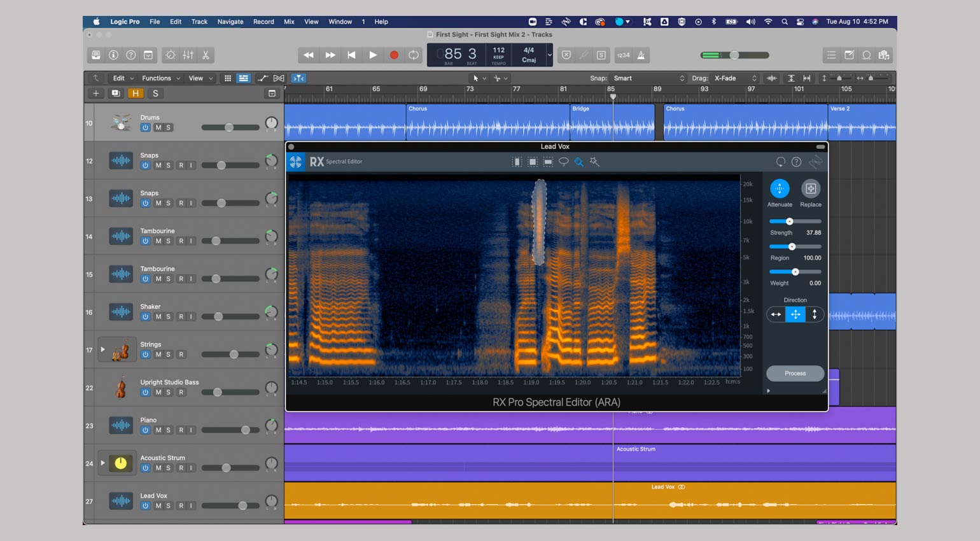Click the Record button
The image size is (980, 541).
(394, 55)
